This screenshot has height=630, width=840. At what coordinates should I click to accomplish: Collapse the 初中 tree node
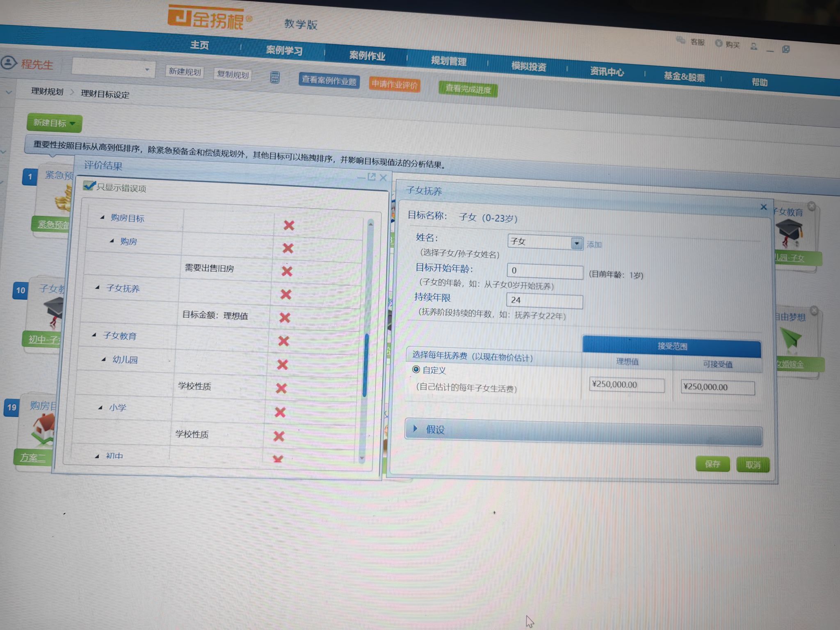(97, 456)
